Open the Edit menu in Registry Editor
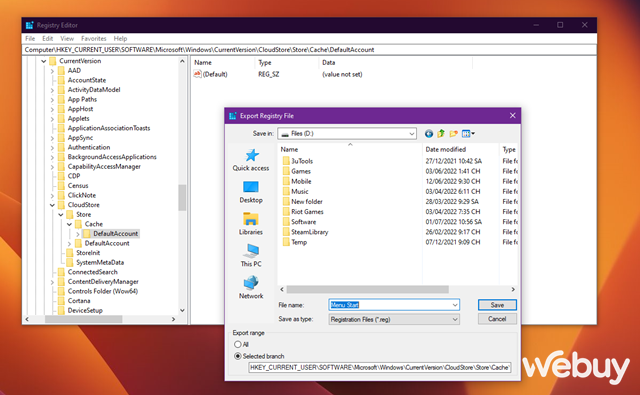Viewport: 640px width, 395px height. 47,38
